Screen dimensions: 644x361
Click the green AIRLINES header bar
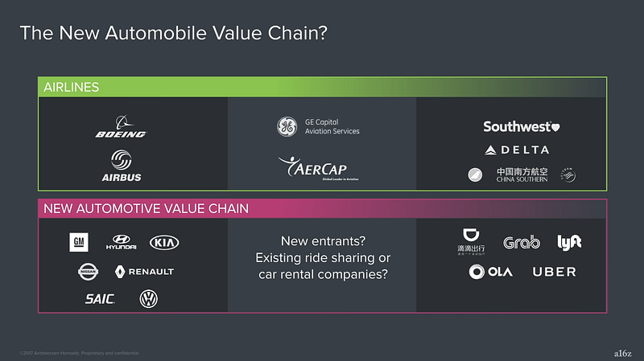click(x=323, y=87)
